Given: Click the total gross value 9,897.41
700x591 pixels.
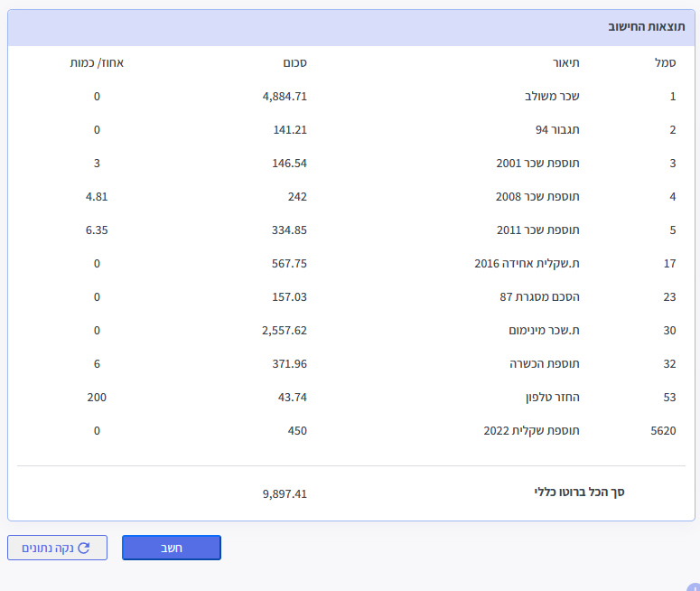Looking at the screenshot, I should tap(285, 494).
